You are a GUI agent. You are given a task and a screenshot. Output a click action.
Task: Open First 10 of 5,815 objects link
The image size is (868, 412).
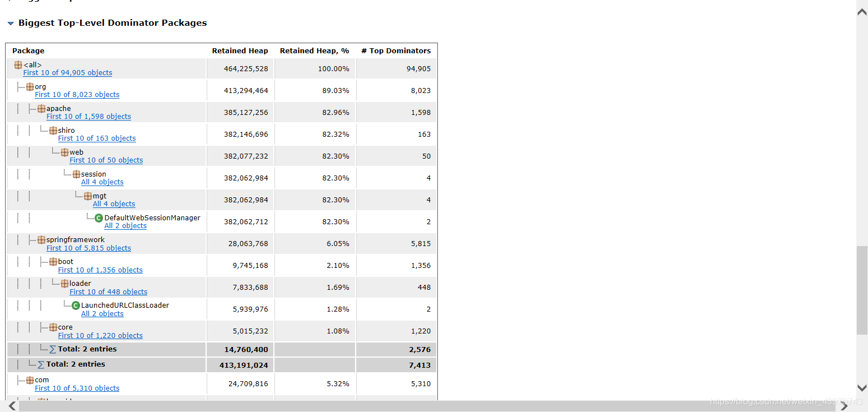(88, 248)
